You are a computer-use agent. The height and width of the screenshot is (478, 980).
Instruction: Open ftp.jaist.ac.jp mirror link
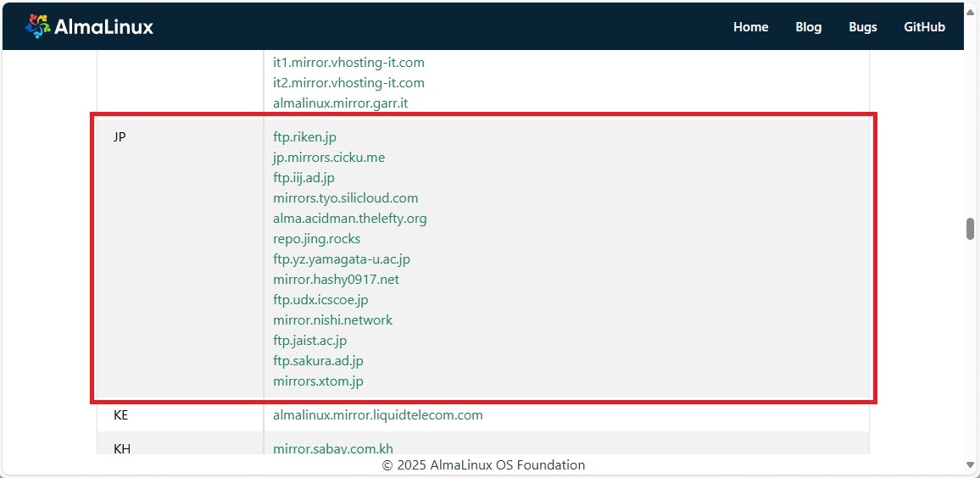coord(310,341)
